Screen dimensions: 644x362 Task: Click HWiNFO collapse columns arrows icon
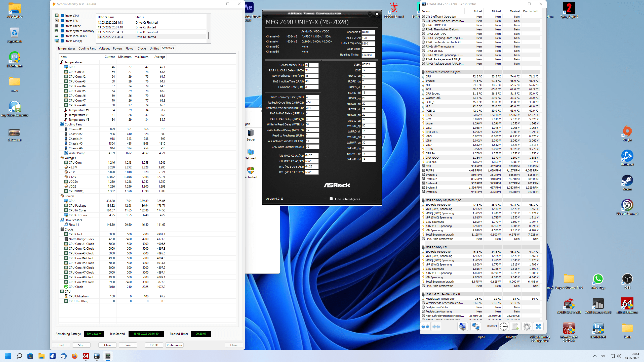436,326
